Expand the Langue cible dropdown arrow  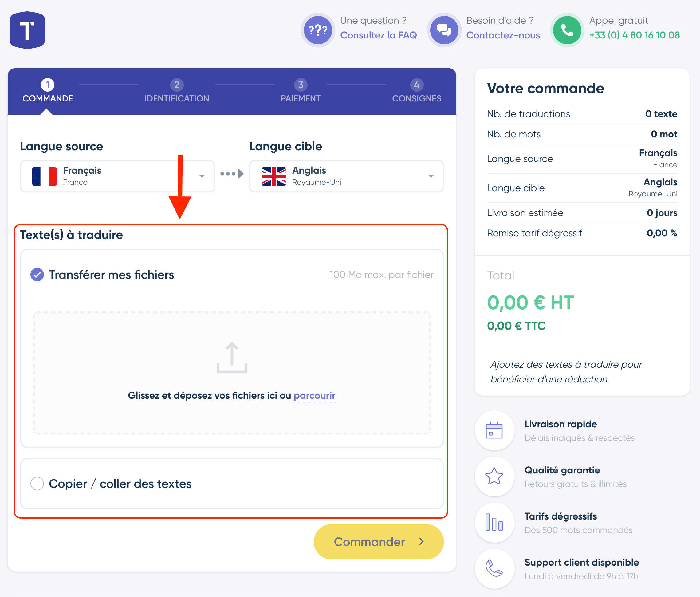[431, 176]
